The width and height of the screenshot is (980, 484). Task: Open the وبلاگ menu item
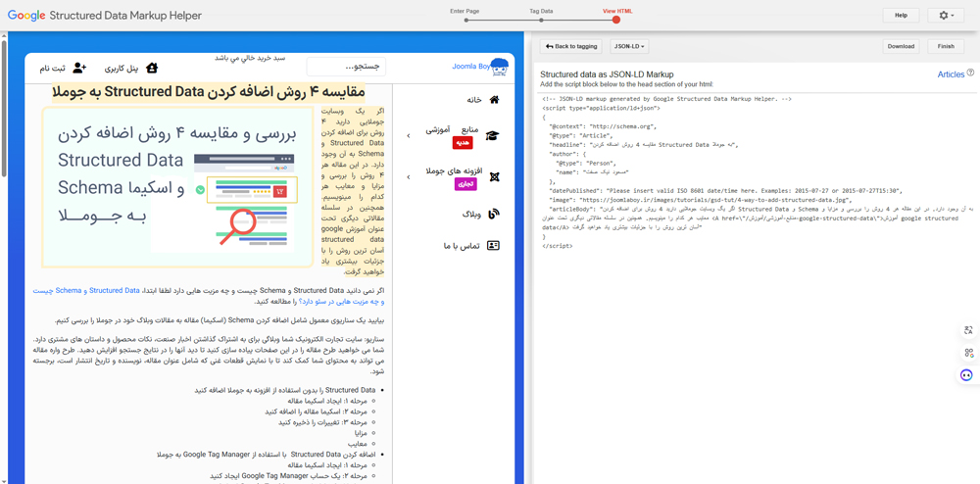tap(470, 215)
